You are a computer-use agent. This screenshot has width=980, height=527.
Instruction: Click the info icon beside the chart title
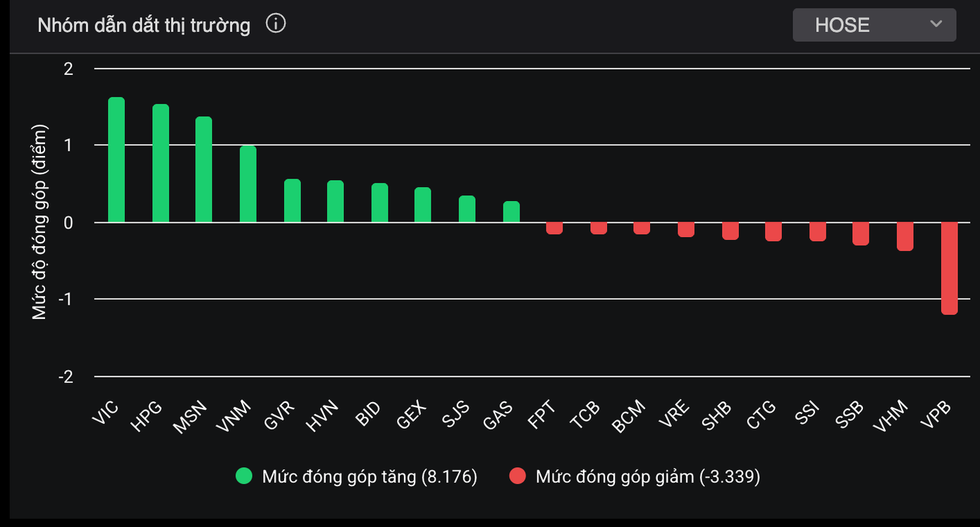[276, 24]
